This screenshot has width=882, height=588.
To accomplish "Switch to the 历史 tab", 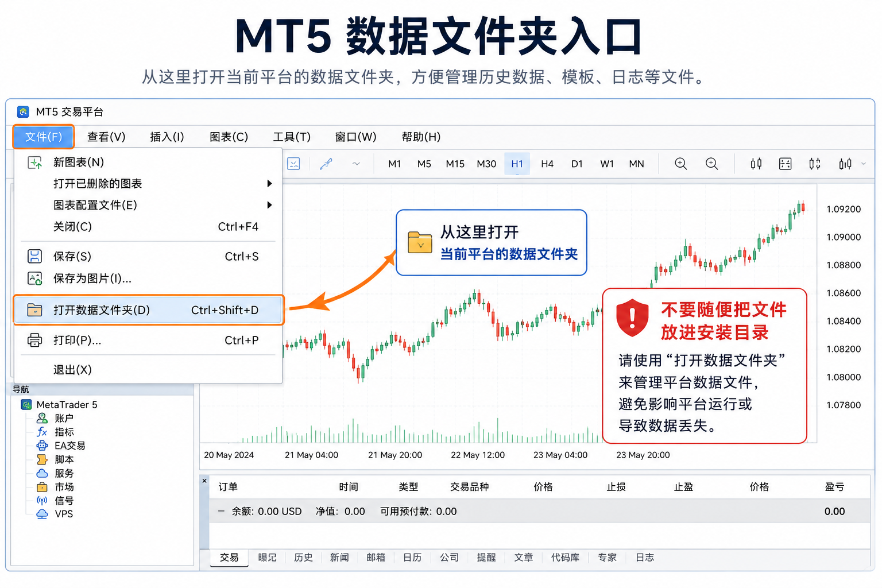I will (x=303, y=558).
